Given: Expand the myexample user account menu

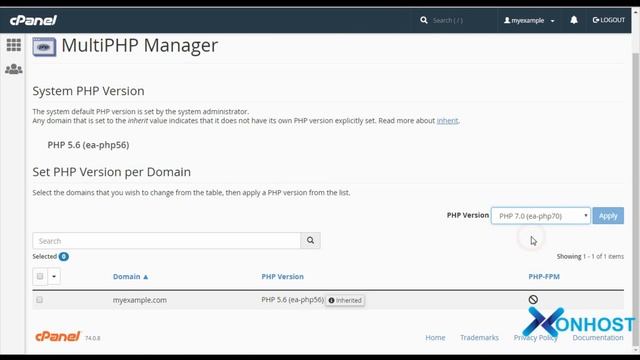Looking at the screenshot, I should (x=529, y=20).
